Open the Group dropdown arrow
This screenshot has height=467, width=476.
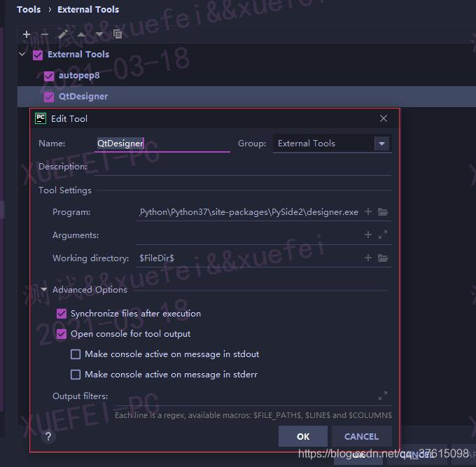382,144
